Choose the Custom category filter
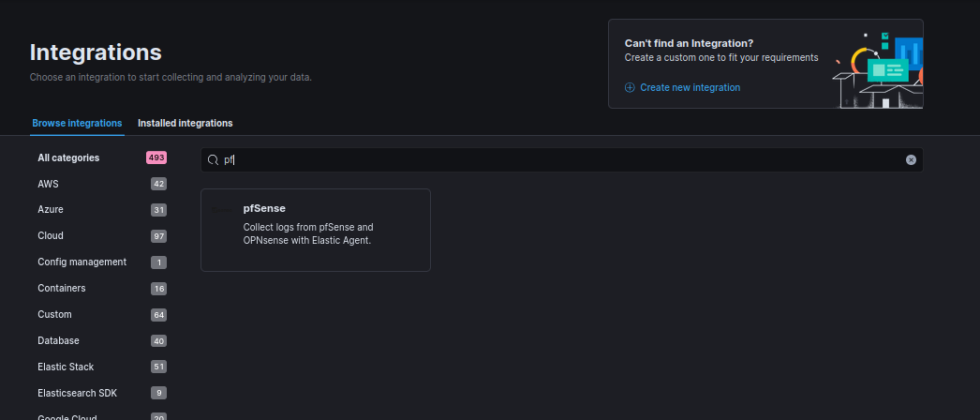The height and width of the screenshot is (420, 980). (54, 315)
